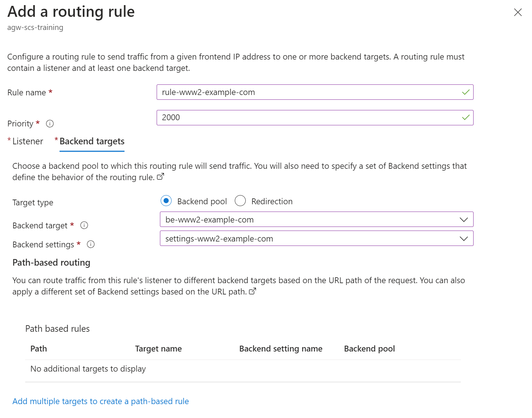Viewport: 532px width, 418px height.
Task: Select the Redirection radio button
Action: click(240, 201)
